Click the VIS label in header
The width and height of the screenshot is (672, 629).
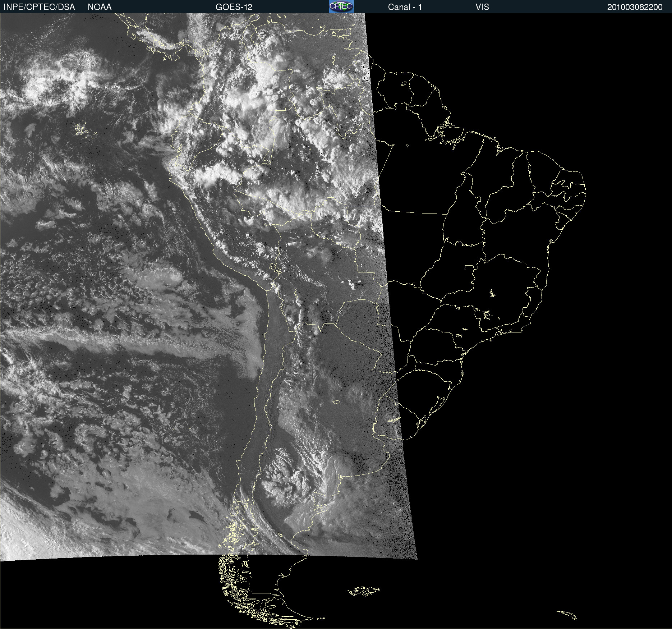(482, 7)
